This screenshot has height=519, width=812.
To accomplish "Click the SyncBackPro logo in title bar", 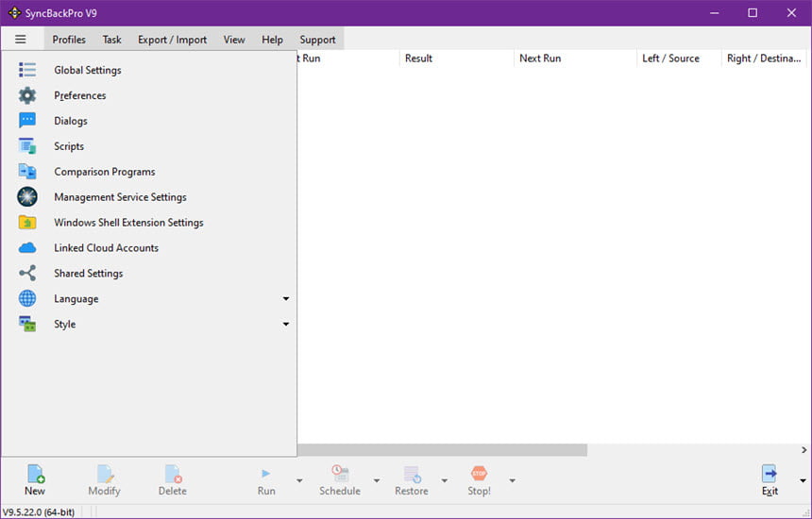I will tap(14, 13).
